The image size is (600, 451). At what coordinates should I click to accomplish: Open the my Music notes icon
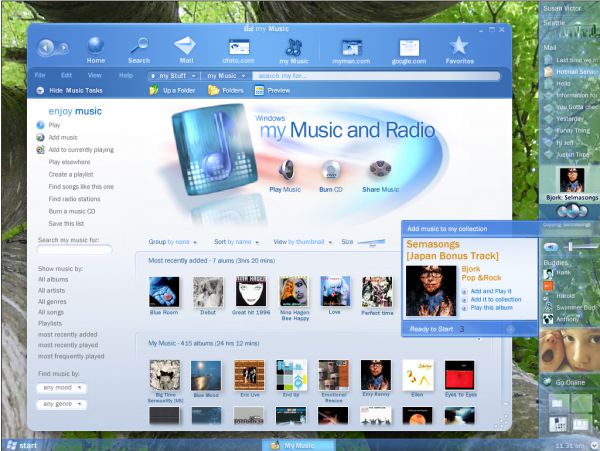pyautogui.click(x=293, y=47)
